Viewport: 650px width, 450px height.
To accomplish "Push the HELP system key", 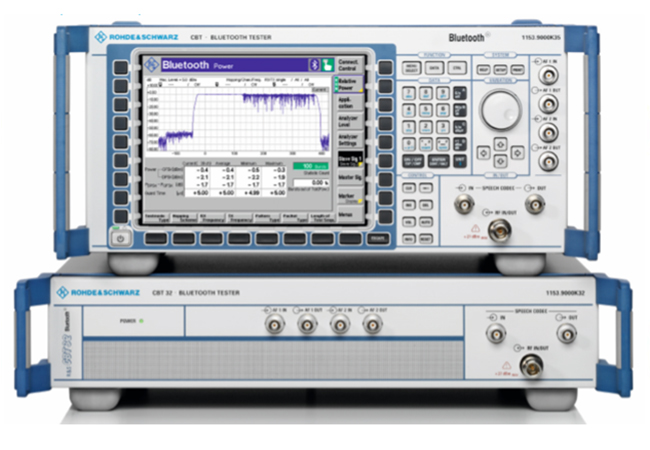I will (483, 69).
